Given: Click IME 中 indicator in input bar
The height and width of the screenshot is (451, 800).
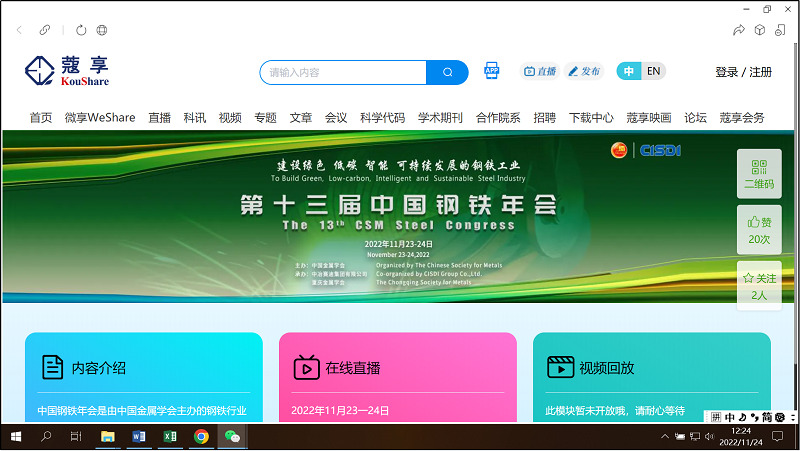Looking at the screenshot, I should [x=730, y=417].
